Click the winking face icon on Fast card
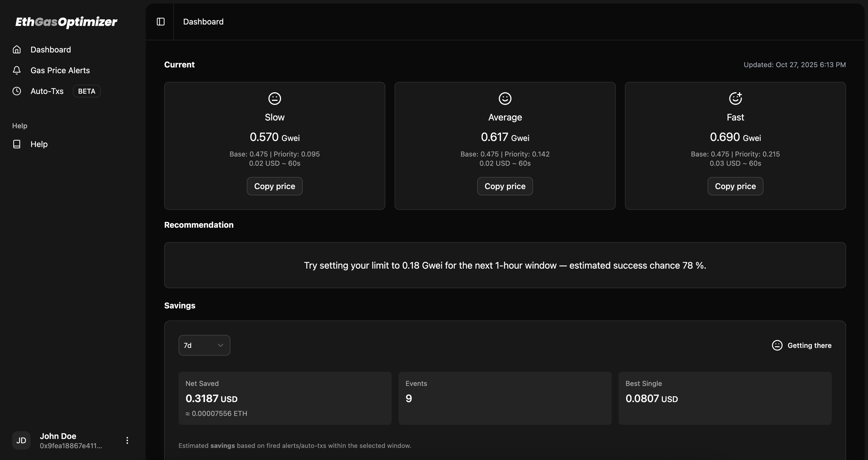Image resolution: width=868 pixels, height=460 pixels. (735, 98)
